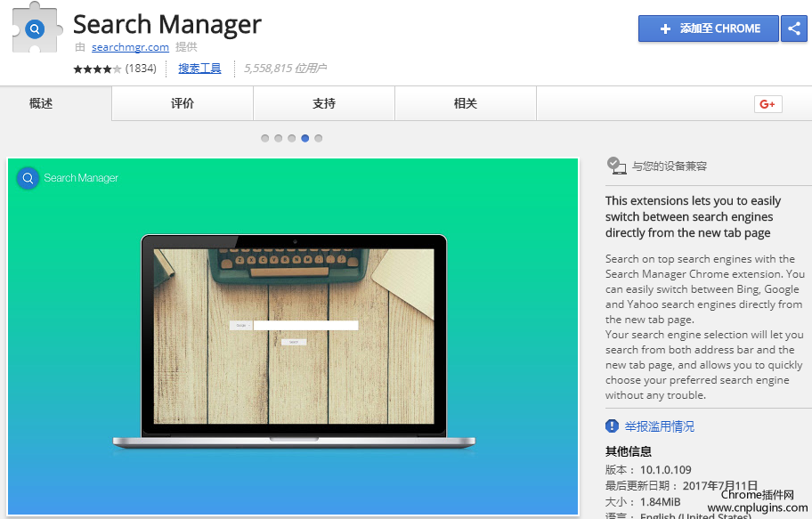The width and height of the screenshot is (812, 519).
Task: Click the report abuse exclamation icon
Action: click(x=612, y=426)
